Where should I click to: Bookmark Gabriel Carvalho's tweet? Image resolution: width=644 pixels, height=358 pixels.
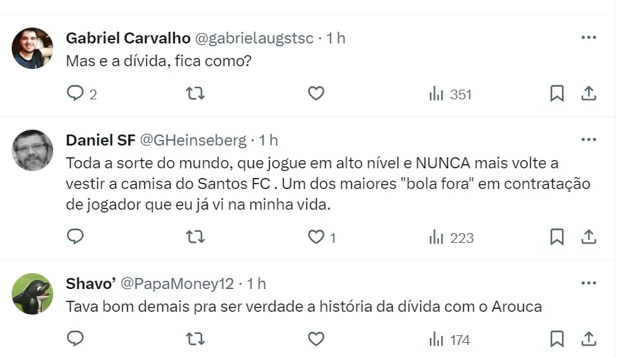click(556, 93)
